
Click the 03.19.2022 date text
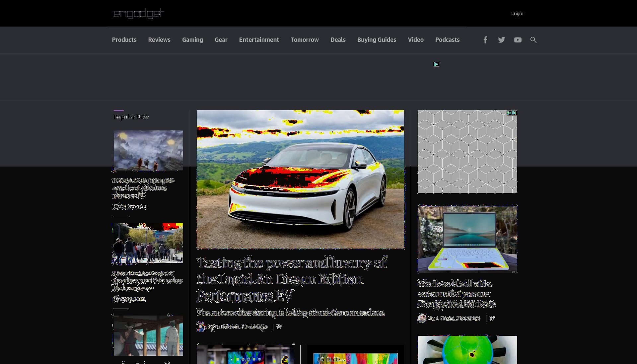133,299
